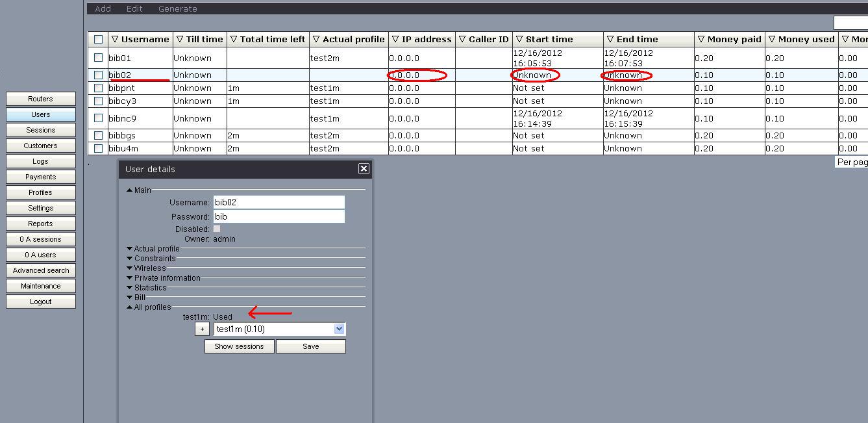868x423 pixels.
Task: Select the bibpnt row checkbox
Action: click(98, 88)
